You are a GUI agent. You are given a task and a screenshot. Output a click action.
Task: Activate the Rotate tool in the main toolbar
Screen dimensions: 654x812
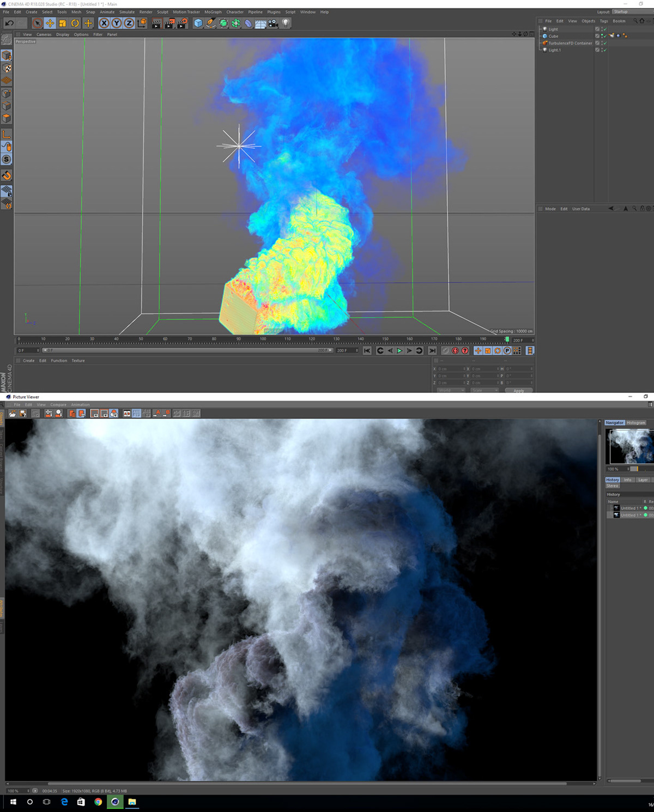click(75, 23)
